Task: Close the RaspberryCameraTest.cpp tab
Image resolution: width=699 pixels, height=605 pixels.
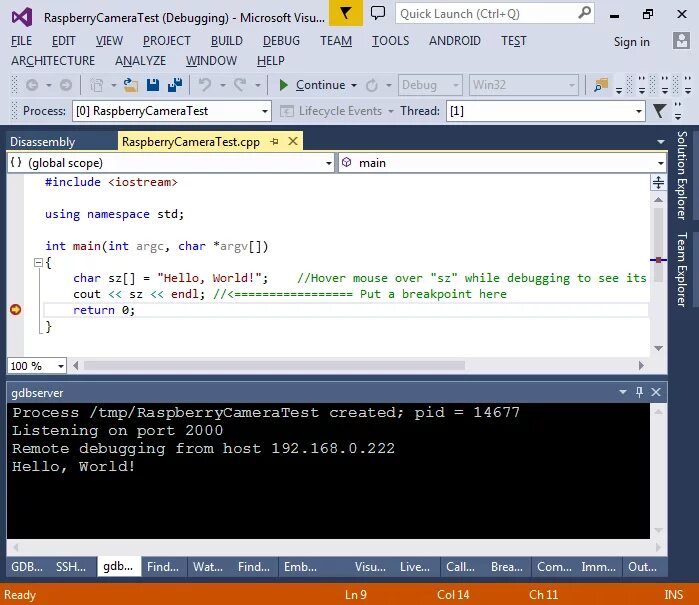Action: pos(293,141)
